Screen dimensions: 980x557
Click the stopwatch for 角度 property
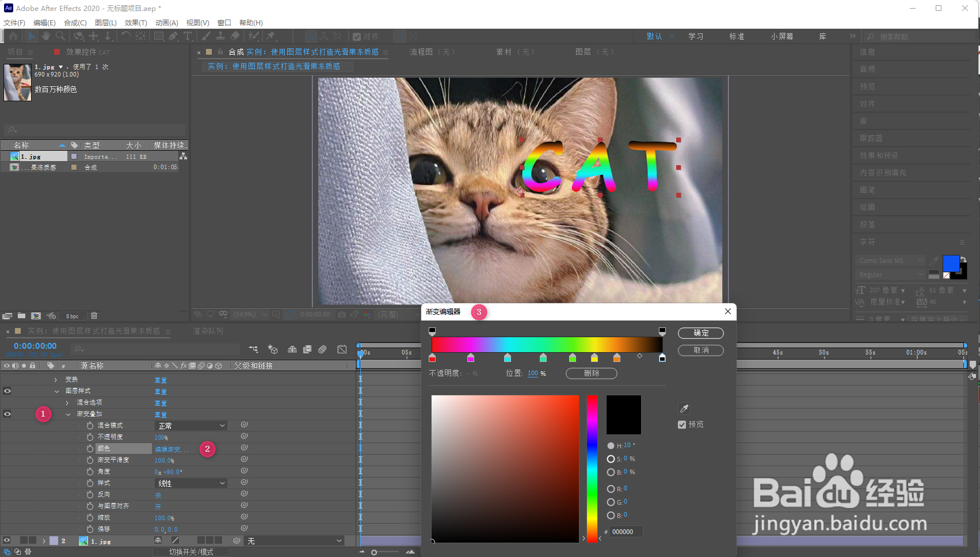(x=90, y=471)
